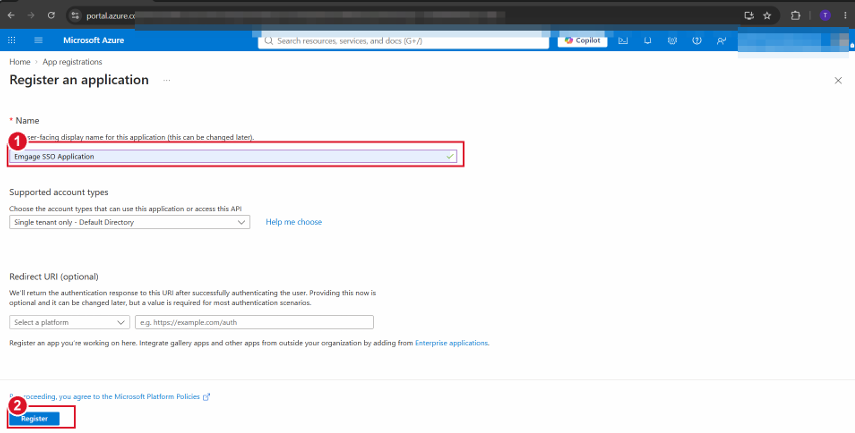
Task: Open the Help me choose link
Action: click(x=293, y=222)
